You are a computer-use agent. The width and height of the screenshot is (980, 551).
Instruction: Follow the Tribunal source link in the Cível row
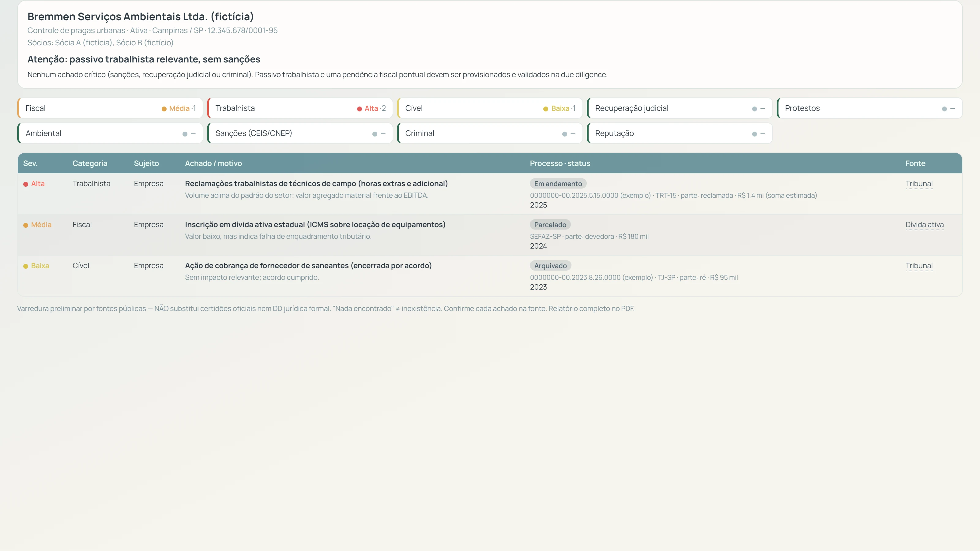(919, 266)
